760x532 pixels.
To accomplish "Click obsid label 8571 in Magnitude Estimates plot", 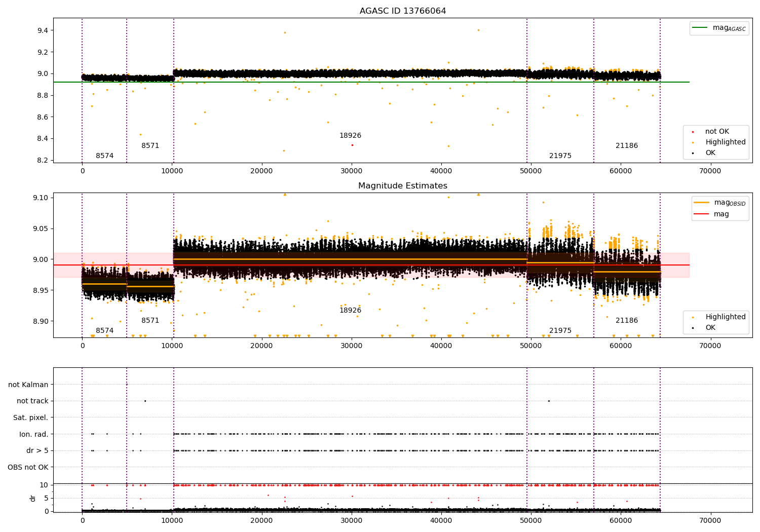I will (x=150, y=321).
